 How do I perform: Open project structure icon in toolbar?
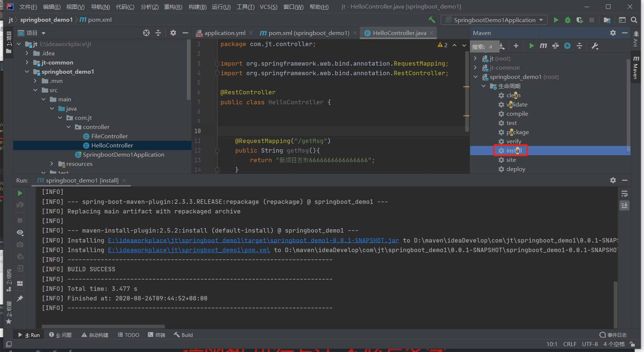tap(607, 20)
